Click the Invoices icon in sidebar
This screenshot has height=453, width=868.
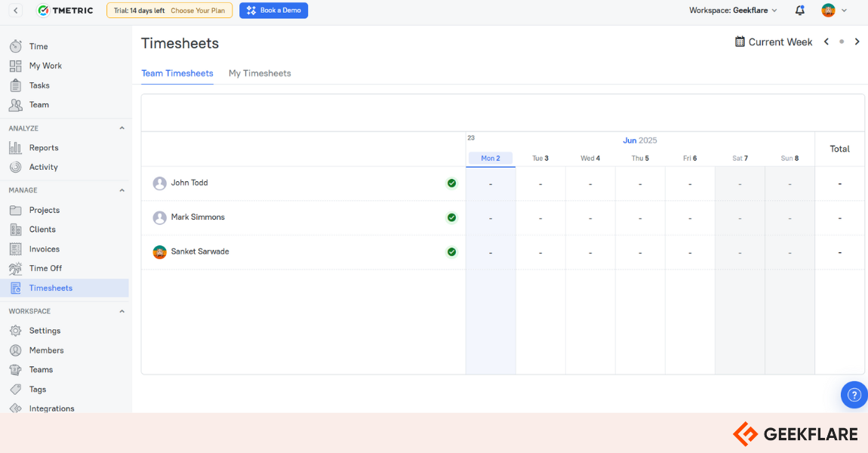point(16,249)
